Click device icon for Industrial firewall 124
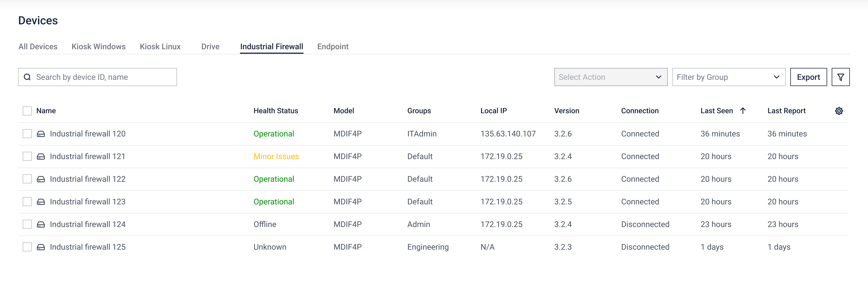Viewport: 868px width, 291px height. 41,224
